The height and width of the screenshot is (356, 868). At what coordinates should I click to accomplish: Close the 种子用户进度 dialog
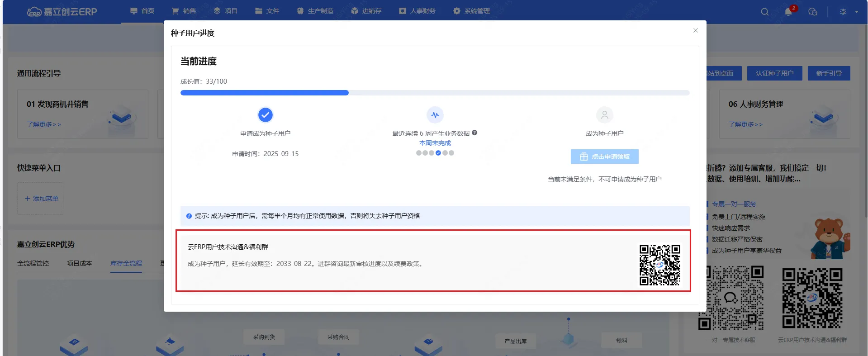[696, 30]
